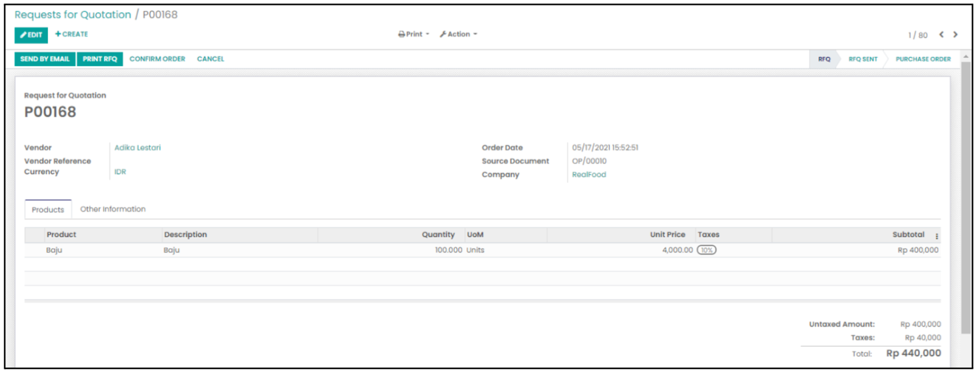Click the 10% tax tag

tap(707, 250)
